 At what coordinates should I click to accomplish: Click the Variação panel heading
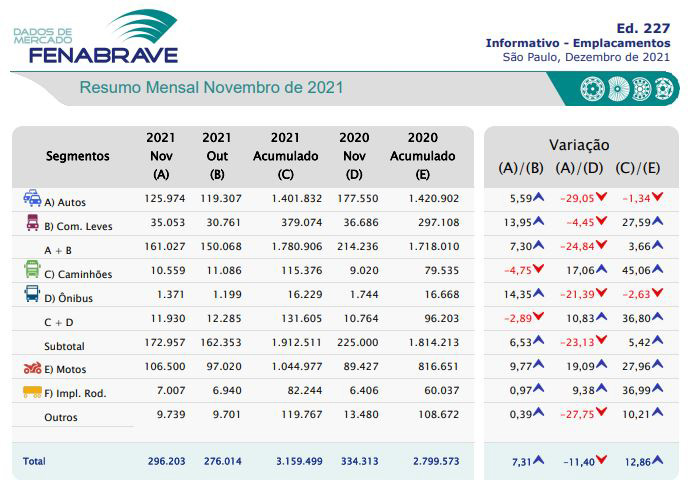point(579,145)
